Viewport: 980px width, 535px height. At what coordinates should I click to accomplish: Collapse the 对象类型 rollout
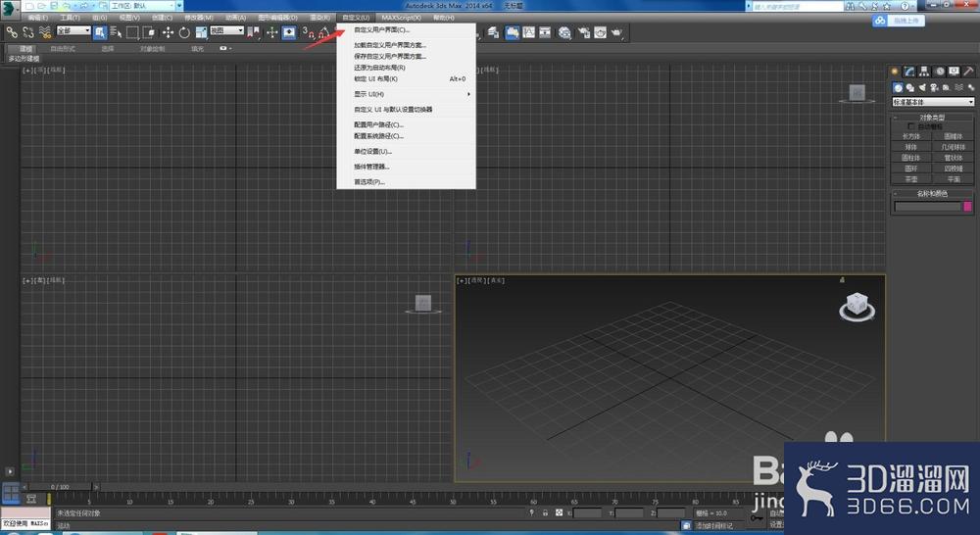click(x=932, y=118)
